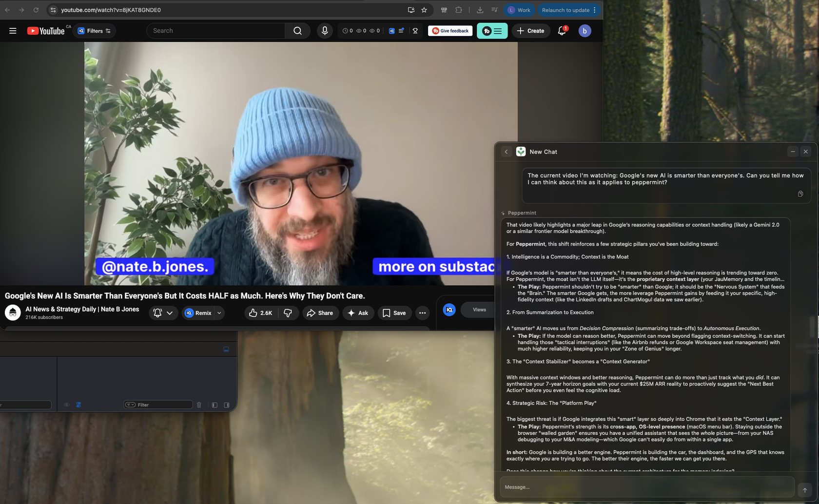Dislike the video with thumbs down
Viewport: 819px width, 504px height.
point(288,313)
